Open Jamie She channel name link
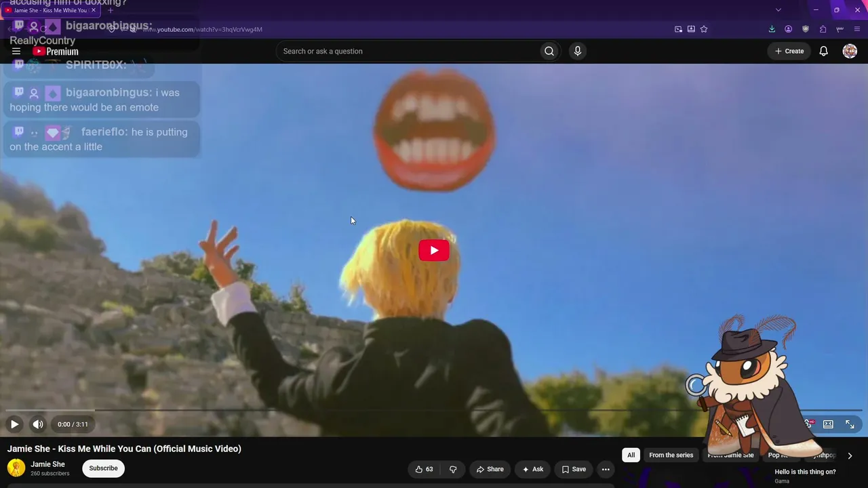Viewport: 868px width, 488px height. (47, 464)
